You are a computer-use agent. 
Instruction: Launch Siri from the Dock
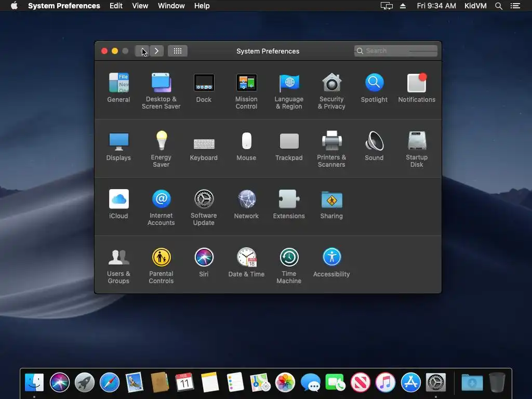59,382
